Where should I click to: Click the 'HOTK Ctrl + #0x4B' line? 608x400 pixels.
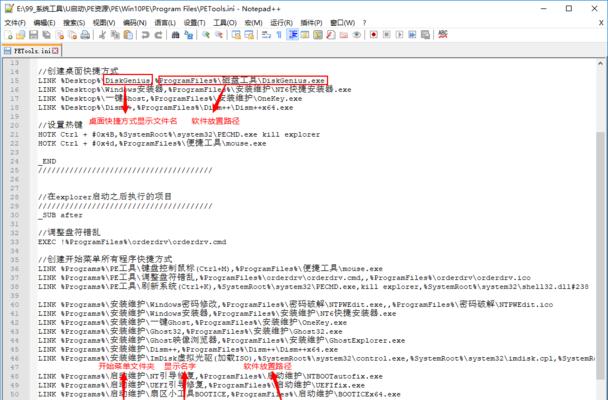[179, 134]
